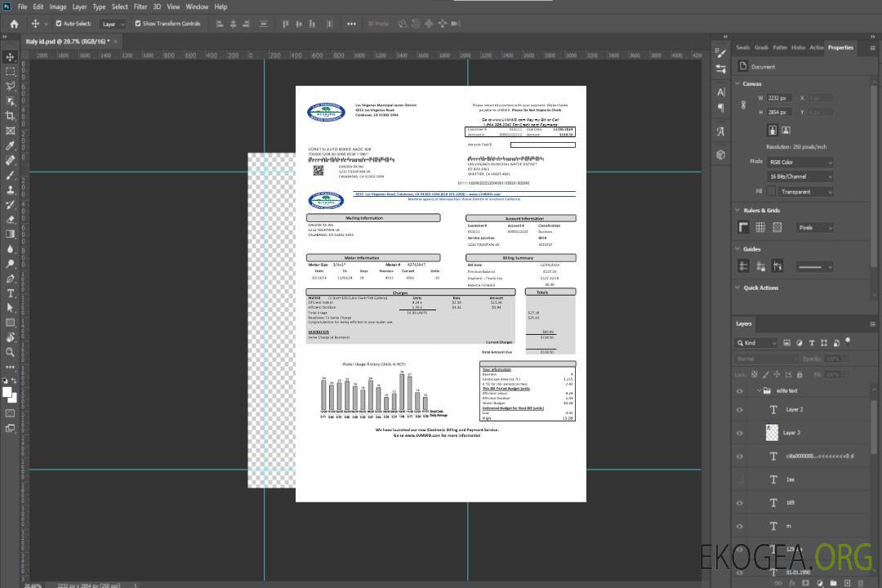Open the RGB Color mode dropdown
Image resolution: width=882 pixels, height=588 pixels.
coord(800,162)
